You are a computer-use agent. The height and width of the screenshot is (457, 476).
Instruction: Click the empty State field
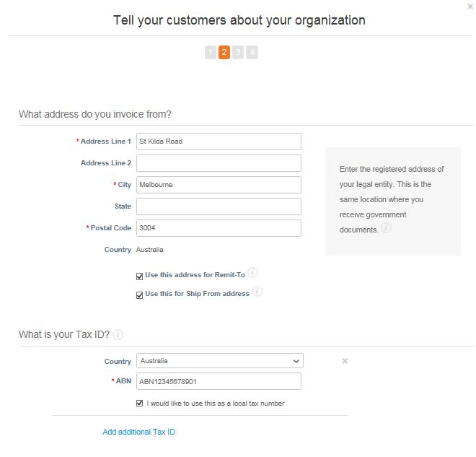pyautogui.click(x=219, y=206)
